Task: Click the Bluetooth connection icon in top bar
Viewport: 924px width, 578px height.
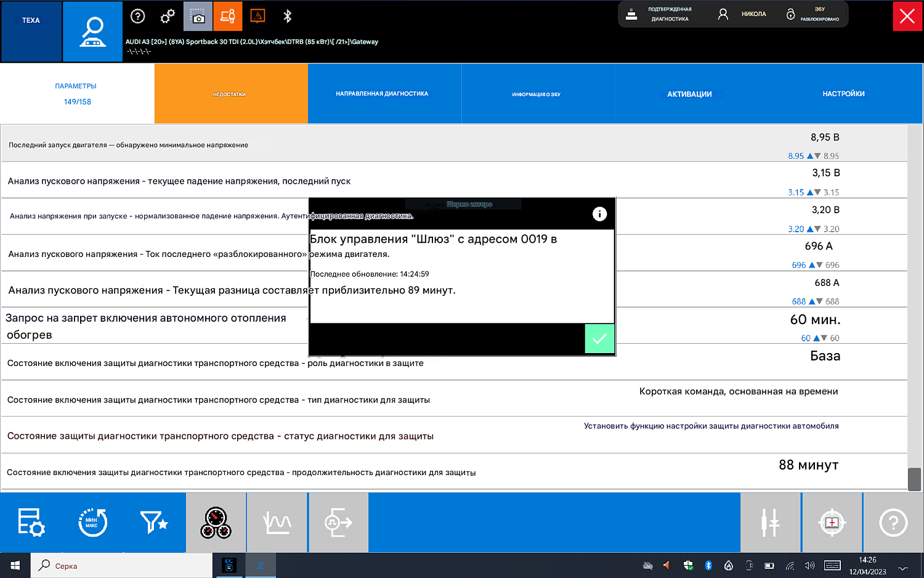Action: [287, 17]
